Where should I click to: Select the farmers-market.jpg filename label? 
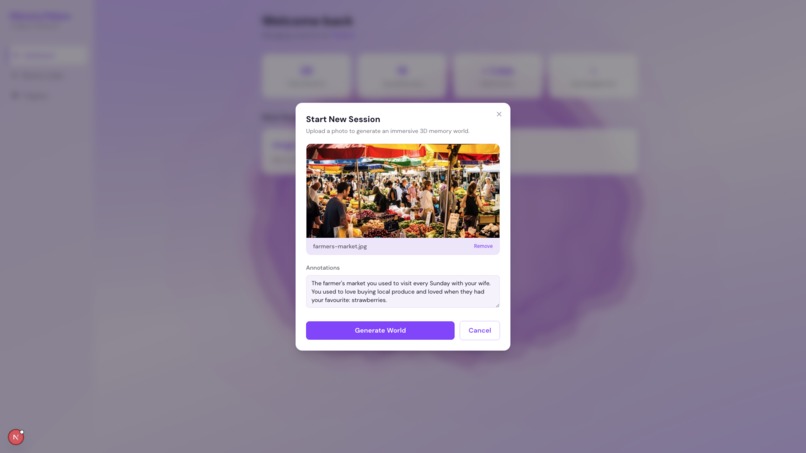coord(340,246)
